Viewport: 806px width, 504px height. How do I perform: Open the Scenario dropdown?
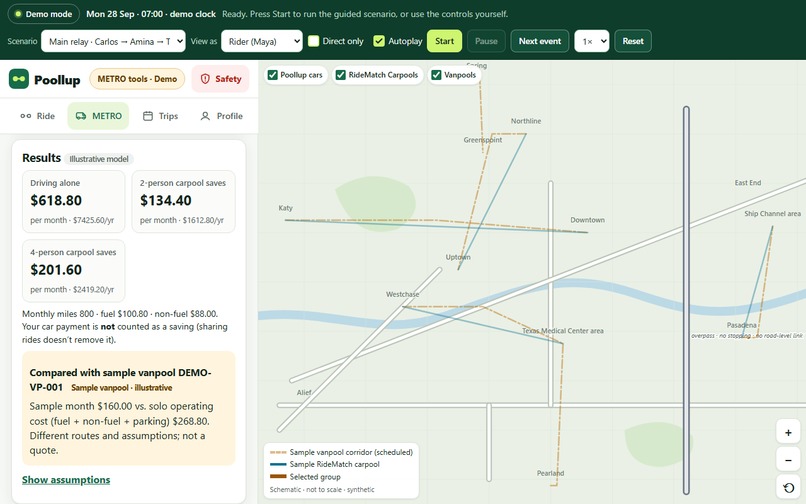[x=113, y=41]
